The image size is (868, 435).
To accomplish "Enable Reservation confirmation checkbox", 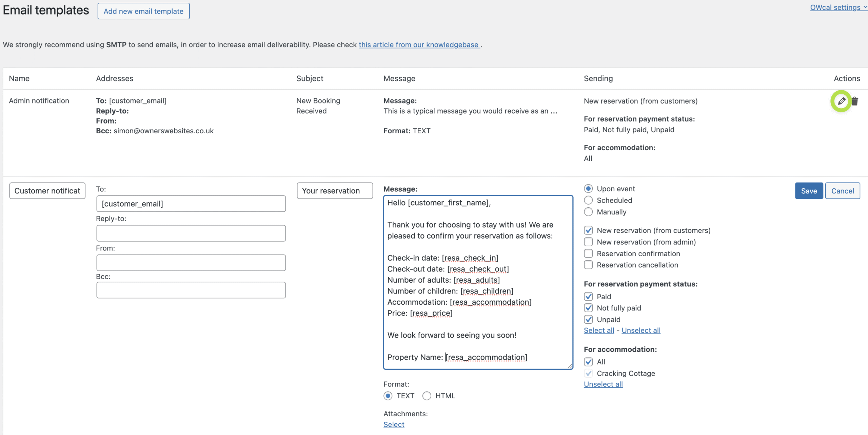I will [x=589, y=253].
